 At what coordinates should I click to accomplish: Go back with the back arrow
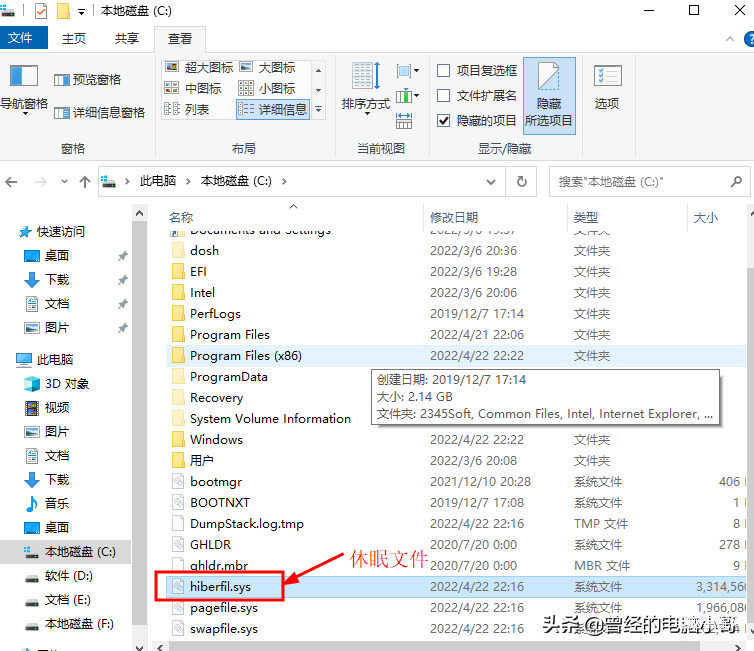point(12,182)
